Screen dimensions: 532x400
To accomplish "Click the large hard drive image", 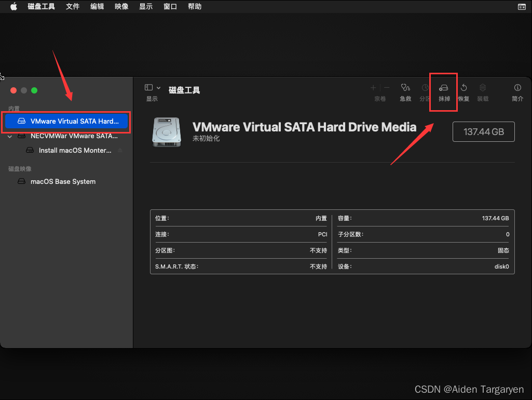I will point(166,132).
